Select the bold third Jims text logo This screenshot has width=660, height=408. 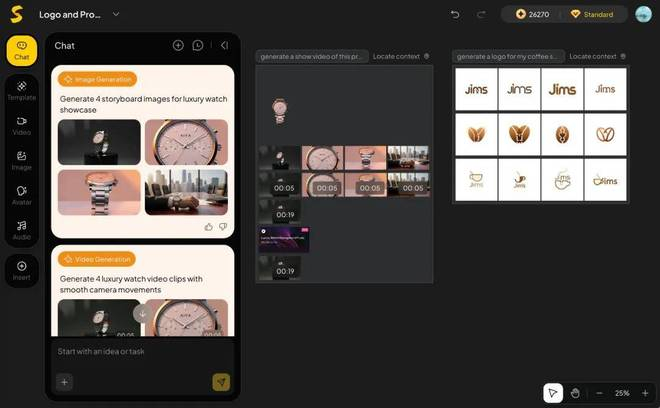tap(562, 89)
